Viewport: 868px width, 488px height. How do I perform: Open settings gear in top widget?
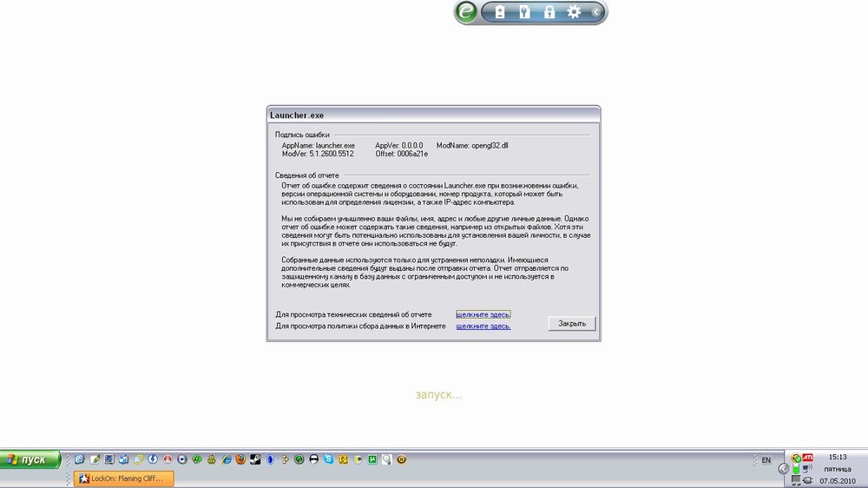pyautogui.click(x=574, y=11)
